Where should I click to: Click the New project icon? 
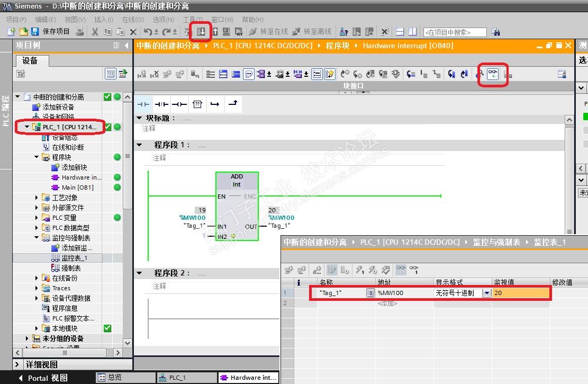click(x=12, y=32)
